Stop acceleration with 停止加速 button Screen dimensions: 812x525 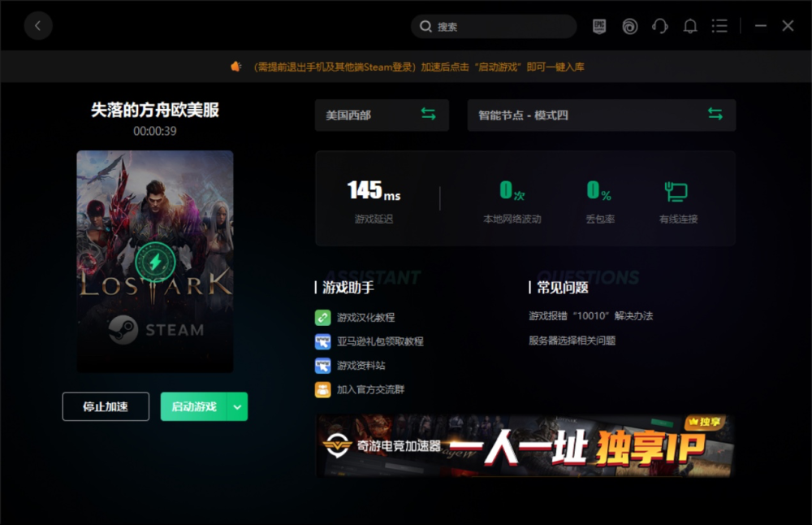pyautogui.click(x=106, y=406)
